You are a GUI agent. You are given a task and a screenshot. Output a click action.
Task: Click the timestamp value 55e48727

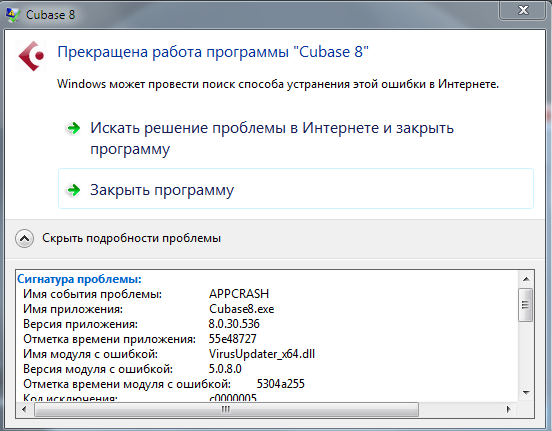coord(233,339)
